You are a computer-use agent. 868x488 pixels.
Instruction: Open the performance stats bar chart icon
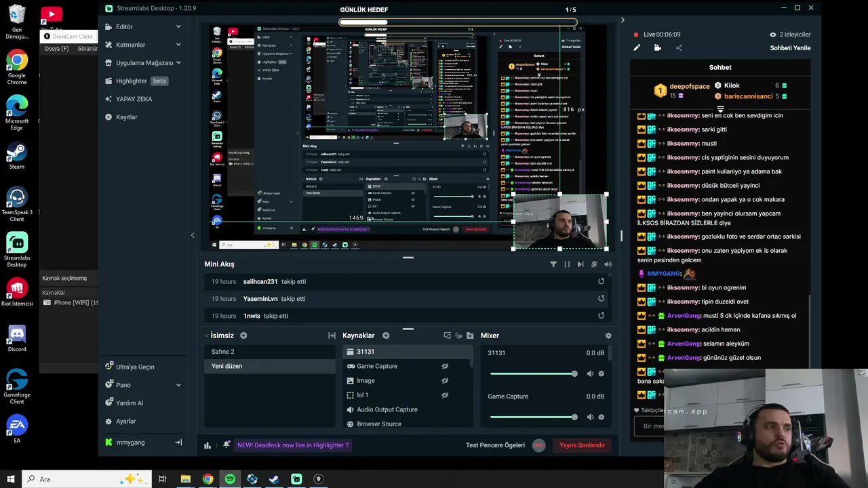coord(208,445)
